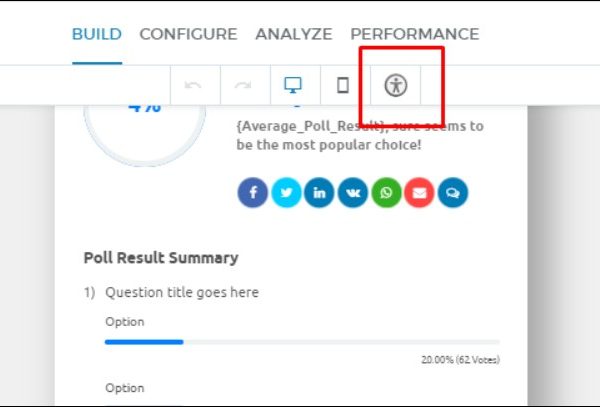The height and width of the screenshot is (407, 600).
Task: Click the circular percentage gauge
Action: point(144,125)
